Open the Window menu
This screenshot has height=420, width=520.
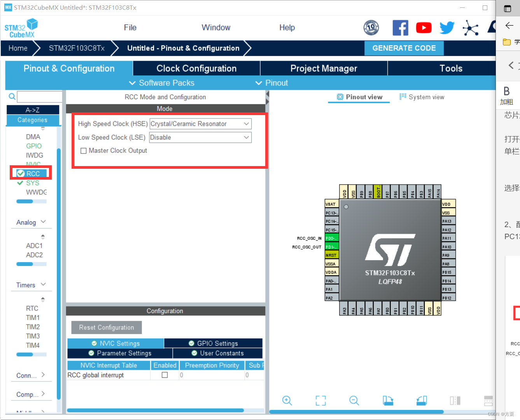coord(216,28)
